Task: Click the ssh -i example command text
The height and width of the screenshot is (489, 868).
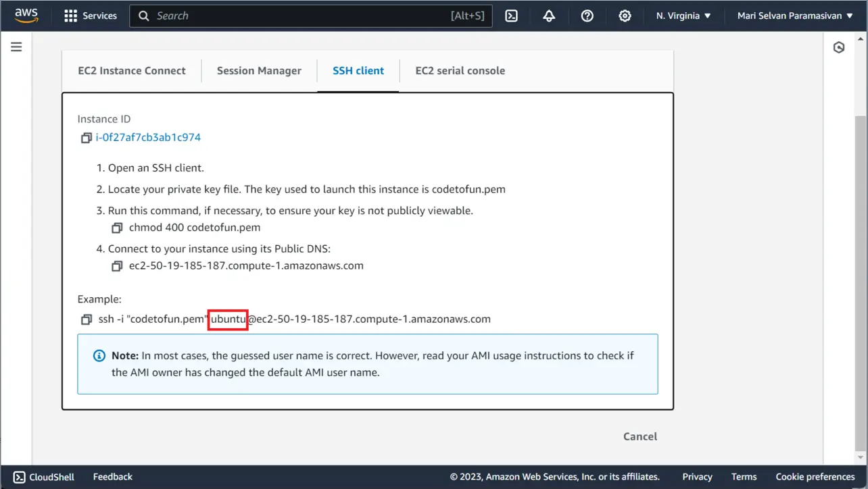Action: (x=295, y=319)
